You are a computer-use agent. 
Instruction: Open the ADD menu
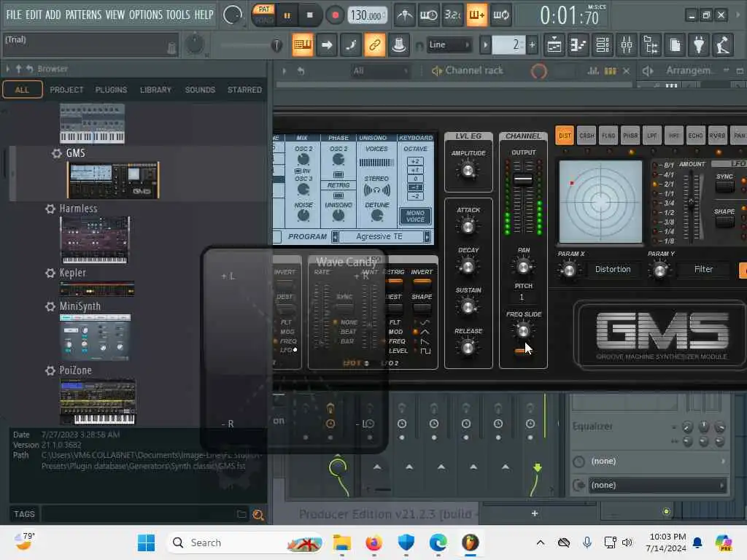pyautogui.click(x=53, y=15)
